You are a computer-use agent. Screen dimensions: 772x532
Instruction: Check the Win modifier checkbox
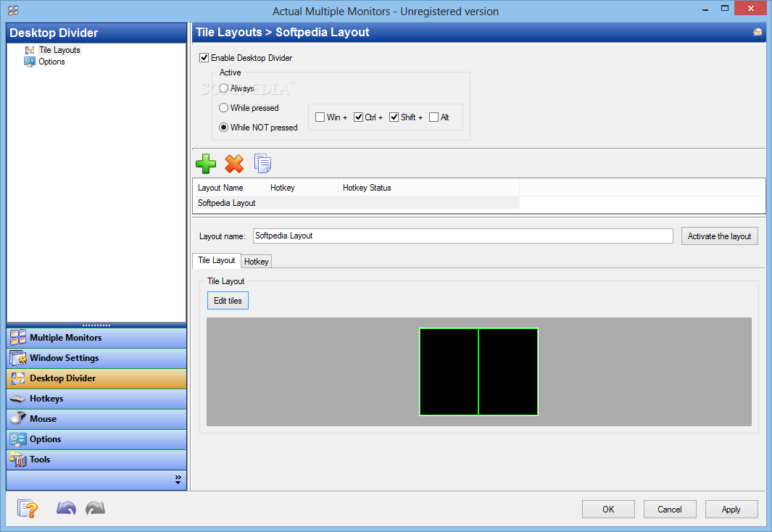pyautogui.click(x=320, y=117)
